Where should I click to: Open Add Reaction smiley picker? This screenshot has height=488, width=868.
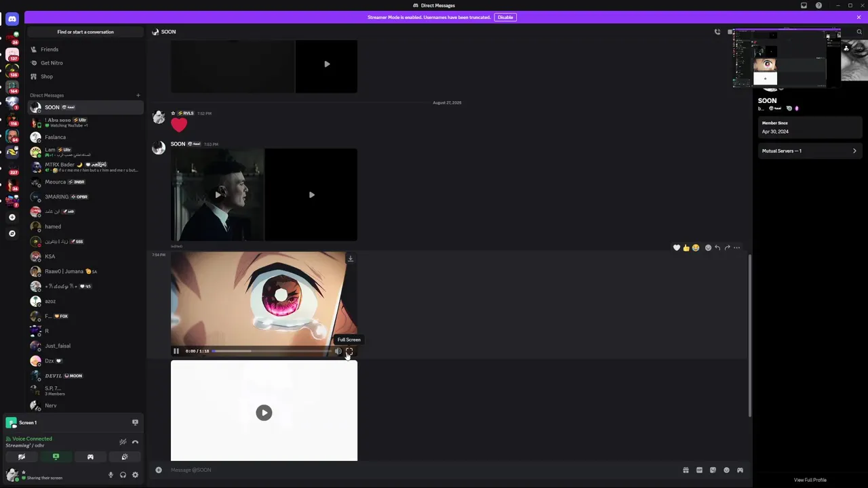[708, 248]
